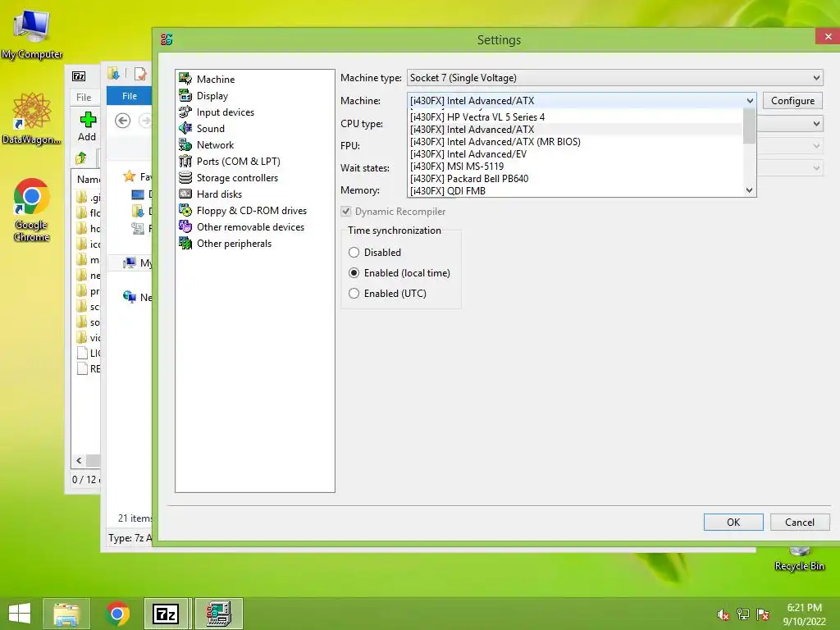Open Ports (COM & LPT) category

(230, 162)
